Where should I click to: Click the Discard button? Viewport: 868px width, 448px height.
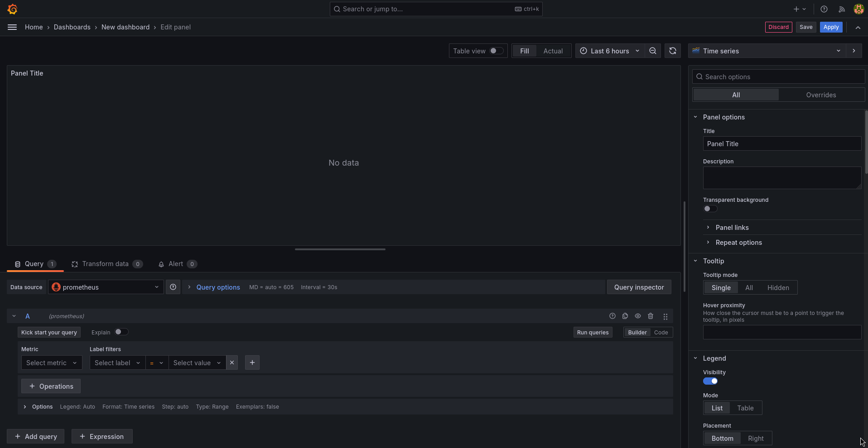[778, 27]
